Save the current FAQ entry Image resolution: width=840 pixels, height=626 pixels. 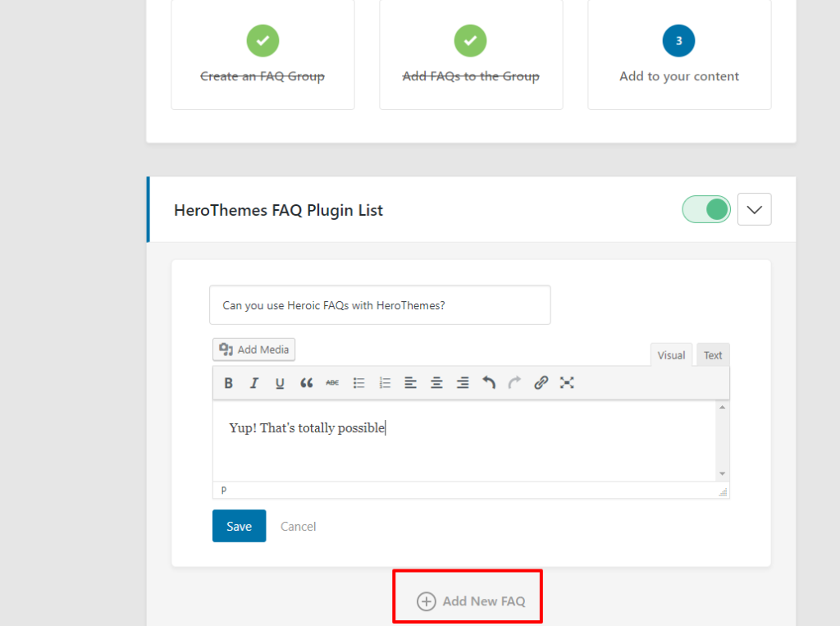[239, 526]
